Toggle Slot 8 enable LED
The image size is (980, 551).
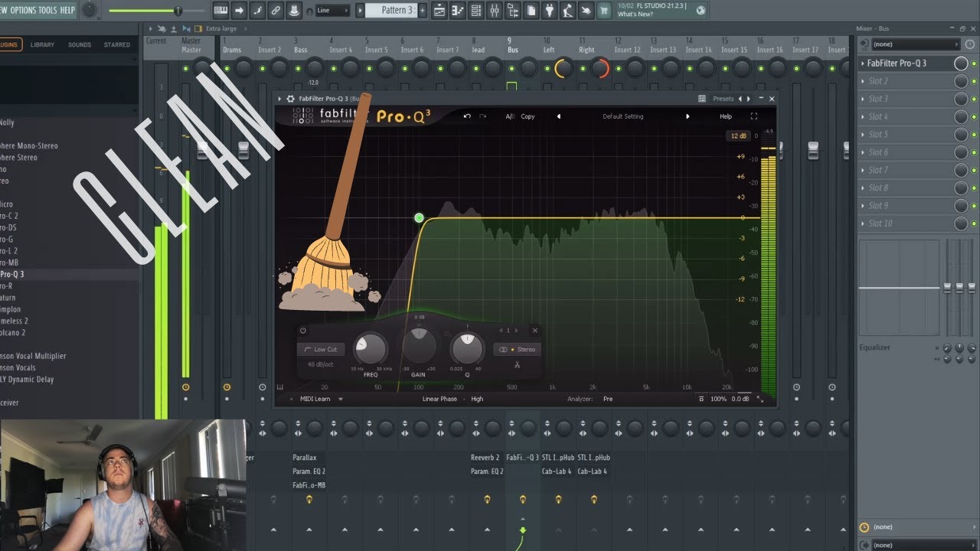[x=974, y=188]
